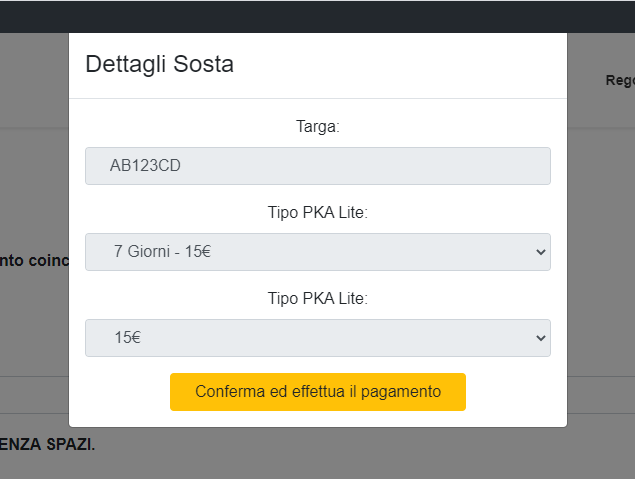
Task: Click Conferma ed effettua il pagamento button
Action: point(318,392)
